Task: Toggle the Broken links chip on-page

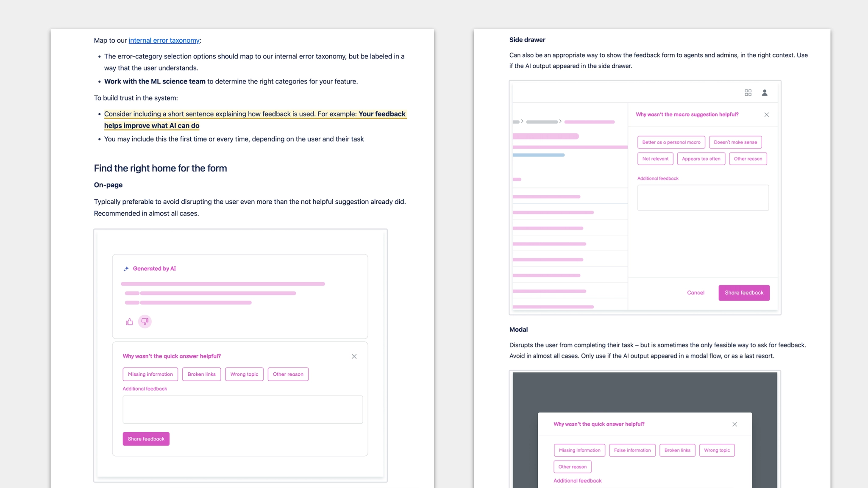Action: click(x=202, y=374)
